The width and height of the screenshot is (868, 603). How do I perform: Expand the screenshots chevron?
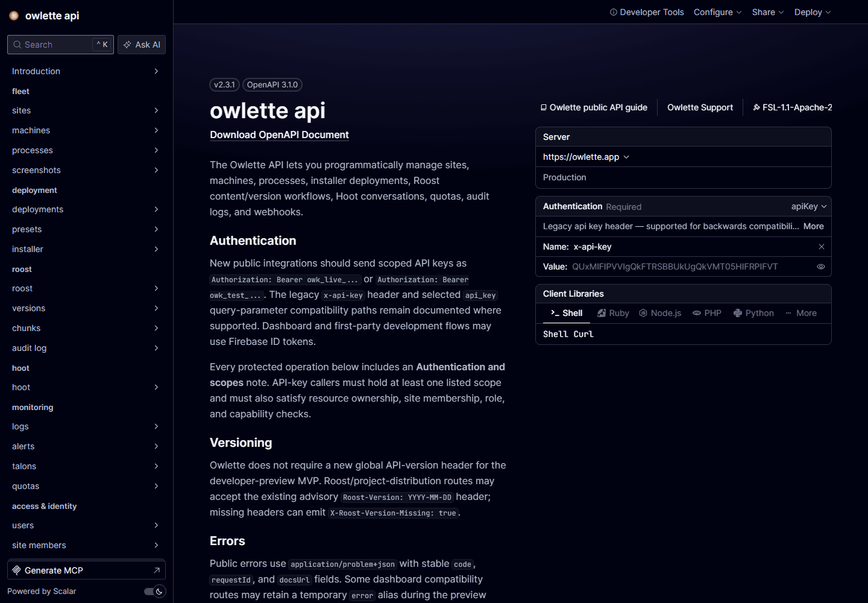tap(156, 170)
